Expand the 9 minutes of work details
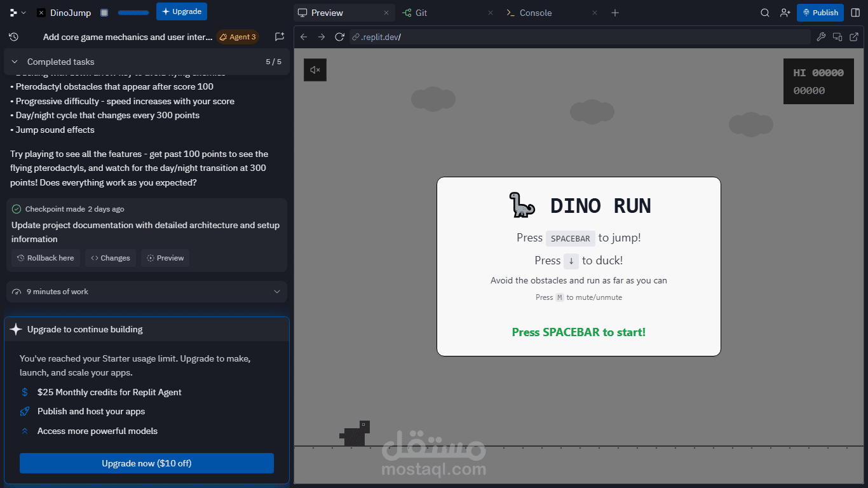Screen dimensions: 868x488 [x=147, y=292]
